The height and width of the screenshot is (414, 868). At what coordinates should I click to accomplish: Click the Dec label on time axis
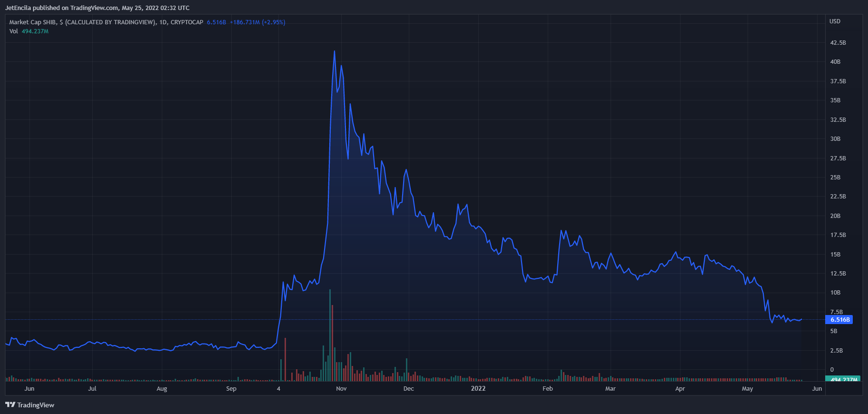tap(408, 389)
